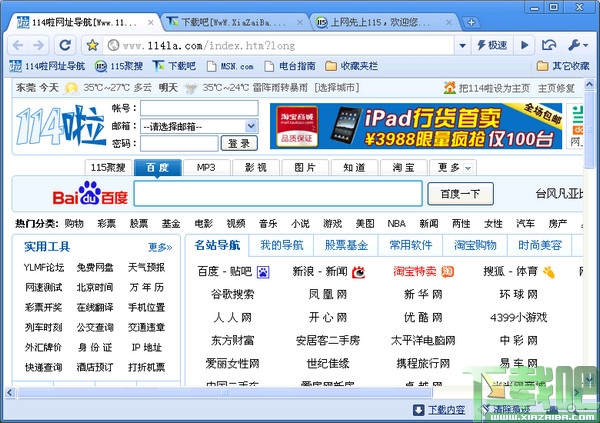Click the Baidu search input box
This screenshot has width=600, height=423.
278,193
